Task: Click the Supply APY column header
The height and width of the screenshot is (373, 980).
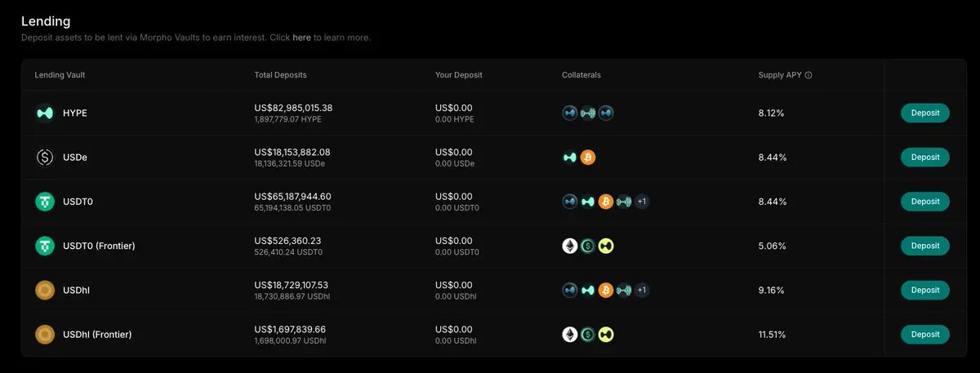Action: point(779,75)
